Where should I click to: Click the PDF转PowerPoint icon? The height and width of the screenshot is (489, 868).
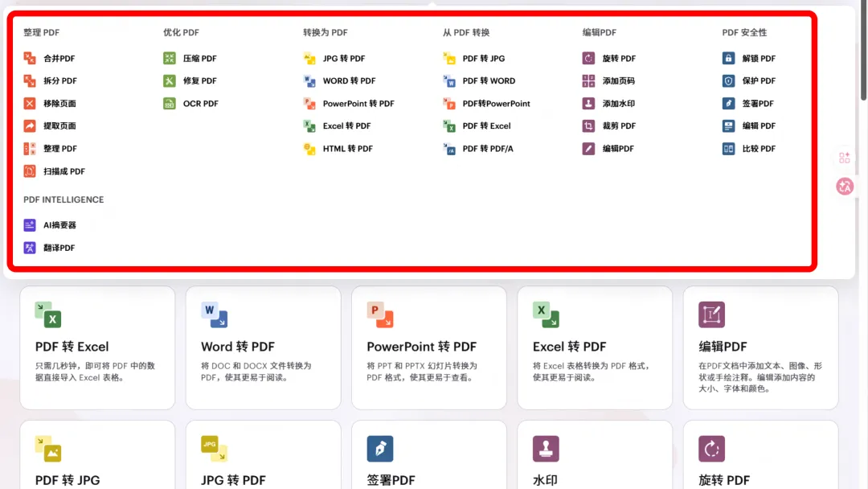[x=449, y=104]
